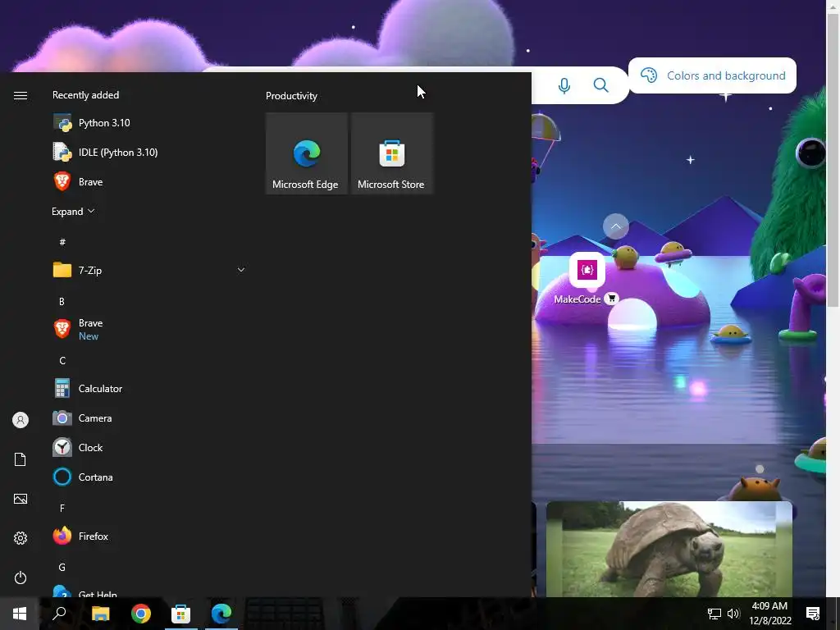Open the user account icon in Start

(21, 420)
